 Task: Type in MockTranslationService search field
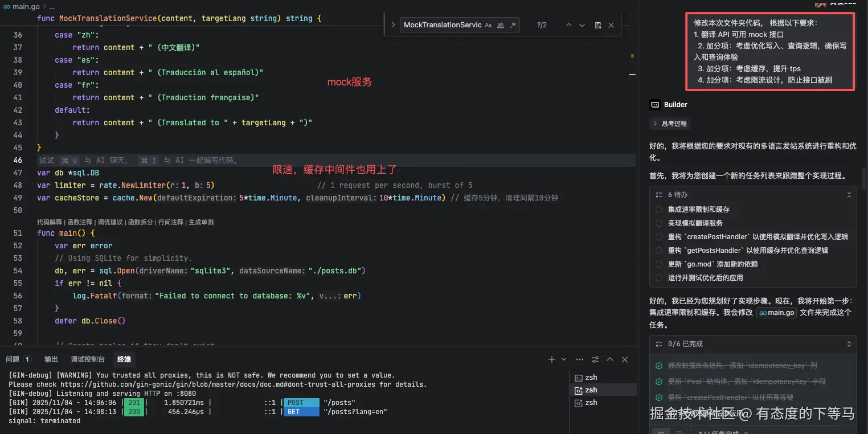pos(442,25)
